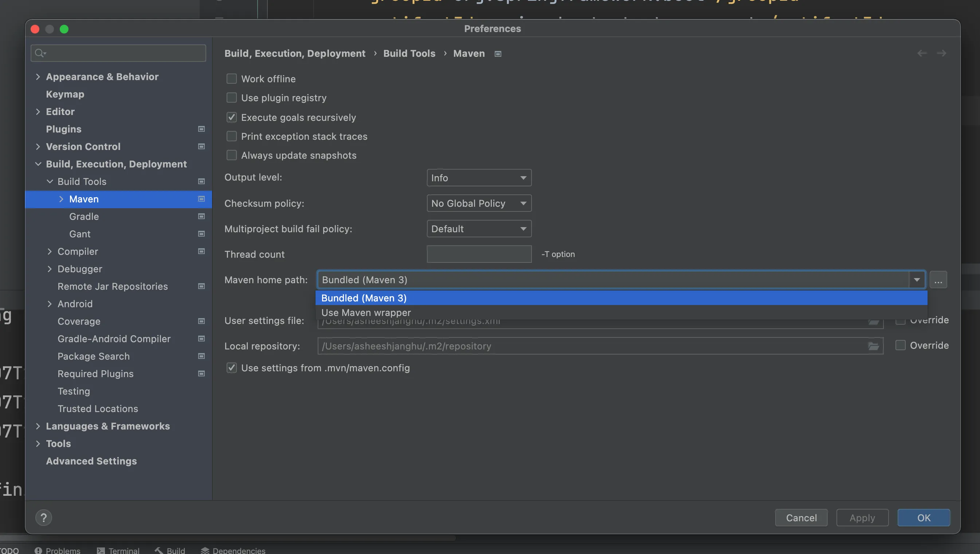
Task: Expand the Android node chevron
Action: (x=50, y=304)
